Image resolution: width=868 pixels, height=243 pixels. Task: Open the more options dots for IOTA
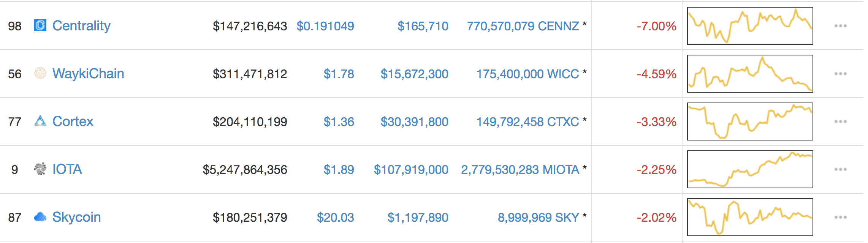[840, 169]
